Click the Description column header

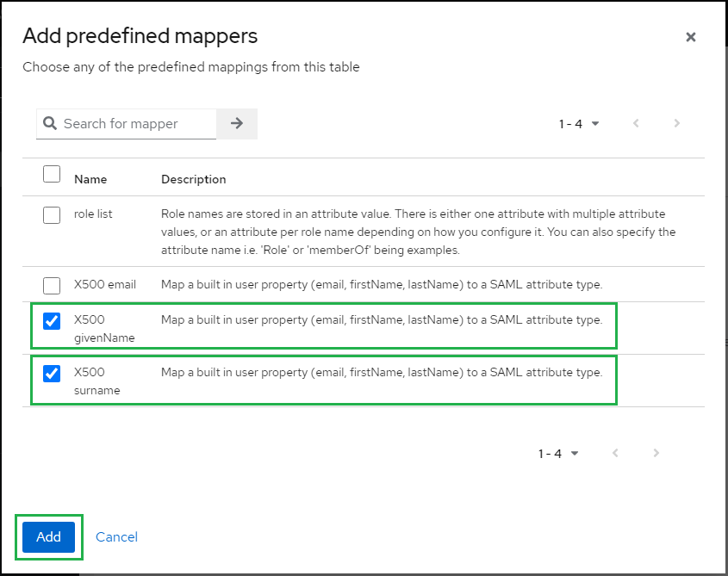pyautogui.click(x=194, y=179)
